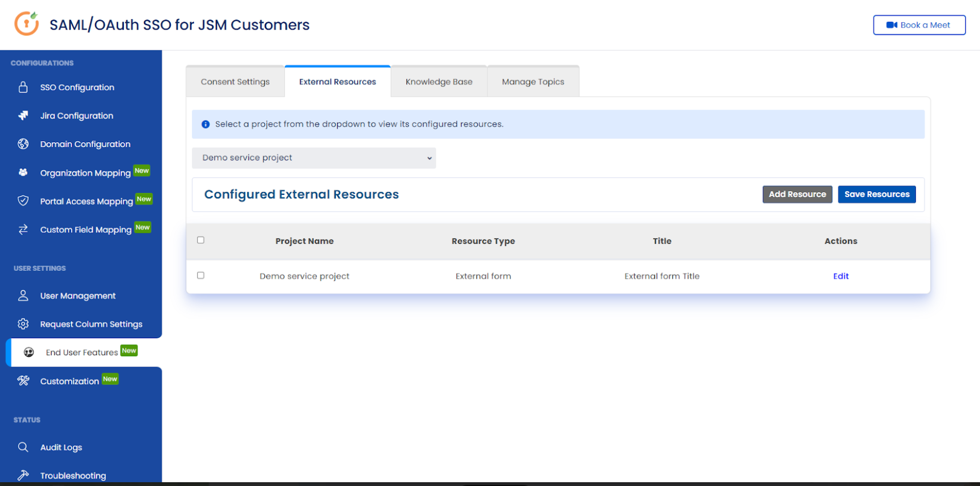
Task: Click the "External form Title" cell
Action: point(662,276)
